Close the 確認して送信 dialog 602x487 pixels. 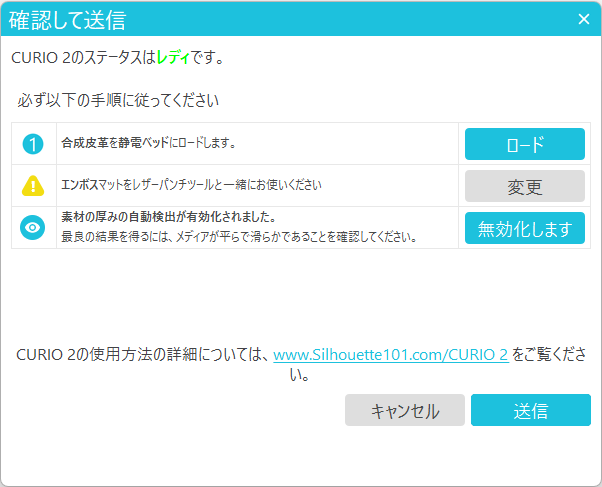[584, 19]
